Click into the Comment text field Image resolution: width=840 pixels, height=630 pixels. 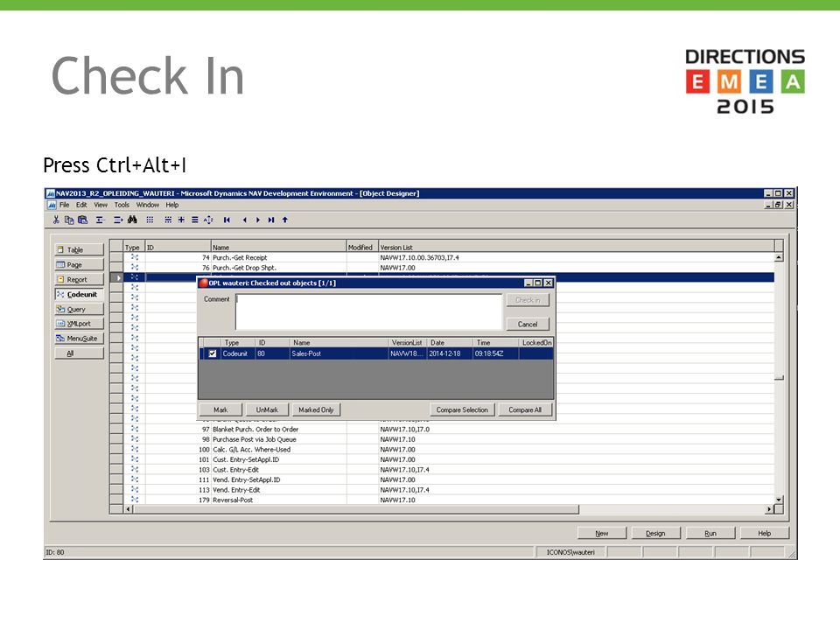point(368,311)
